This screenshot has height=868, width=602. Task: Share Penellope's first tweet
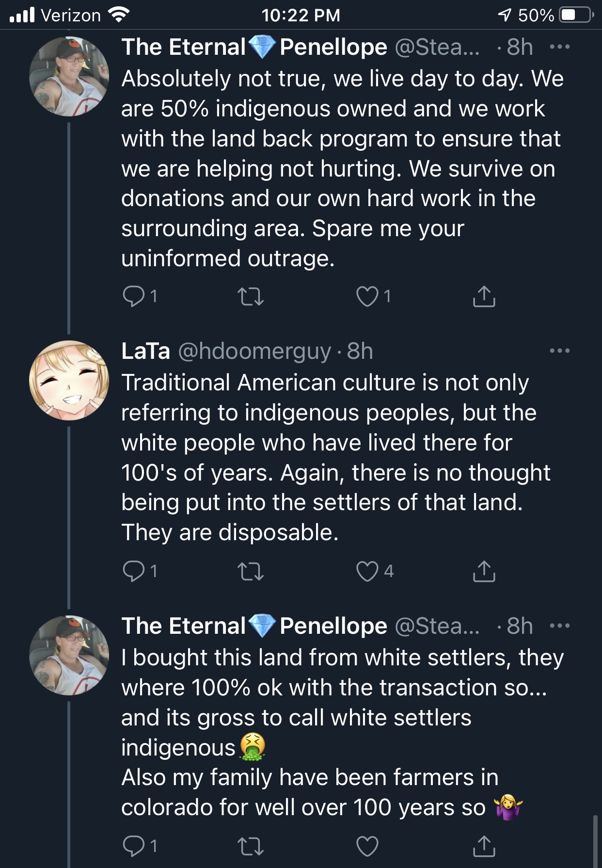pyautogui.click(x=484, y=296)
